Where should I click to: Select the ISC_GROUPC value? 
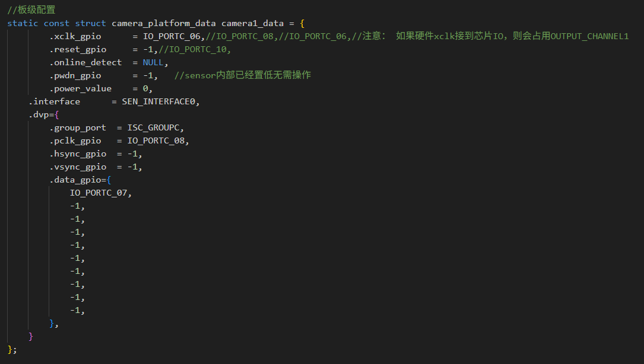coord(153,128)
